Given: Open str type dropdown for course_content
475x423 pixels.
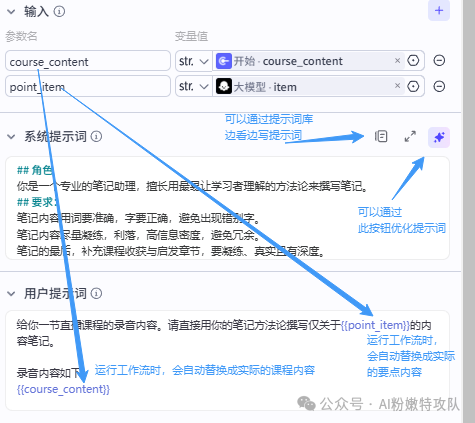Looking at the screenshot, I should click(x=194, y=61).
